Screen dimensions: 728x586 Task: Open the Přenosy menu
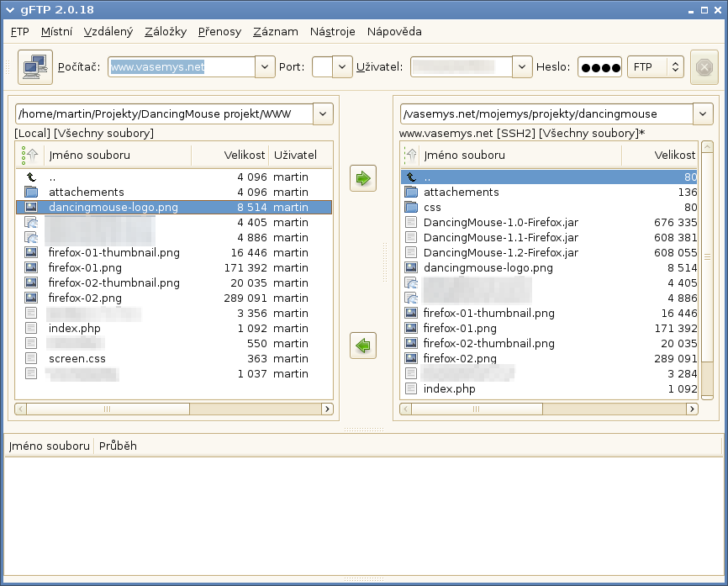(219, 32)
